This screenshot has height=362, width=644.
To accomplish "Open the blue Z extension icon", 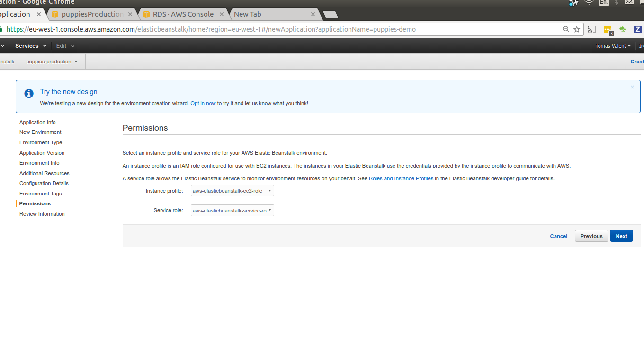I will pos(637,29).
